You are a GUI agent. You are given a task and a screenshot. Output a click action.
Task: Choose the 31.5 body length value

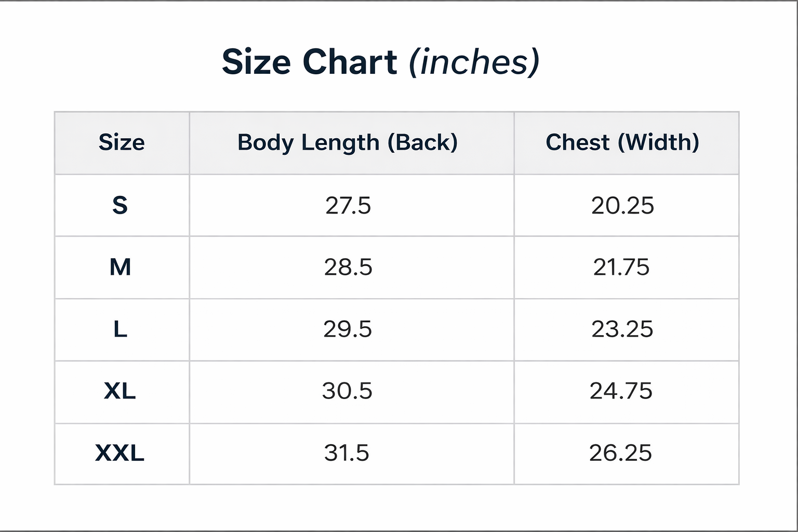click(x=347, y=453)
